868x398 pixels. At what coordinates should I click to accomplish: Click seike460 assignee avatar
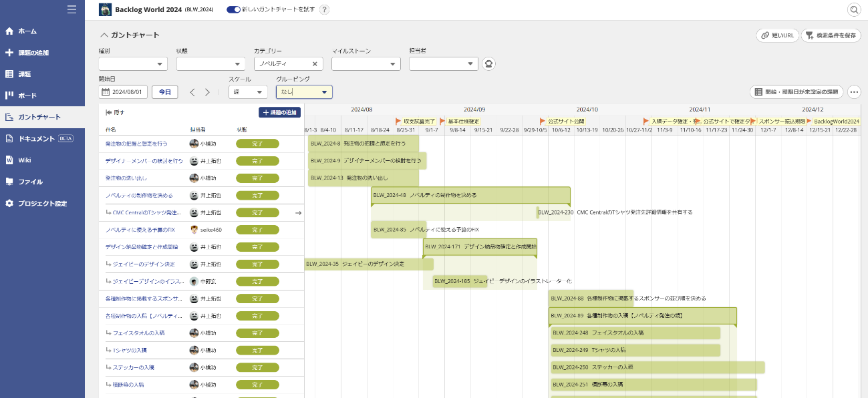click(x=194, y=230)
